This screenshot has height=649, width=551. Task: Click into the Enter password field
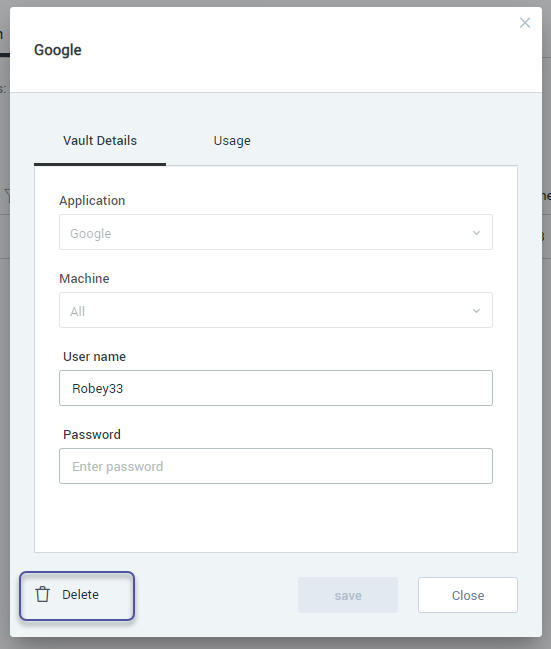[276, 466]
